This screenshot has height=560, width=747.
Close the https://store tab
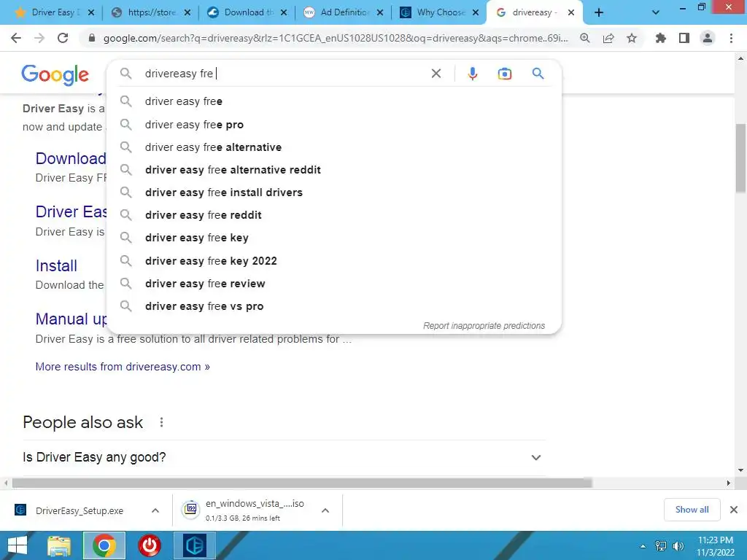[x=187, y=12]
